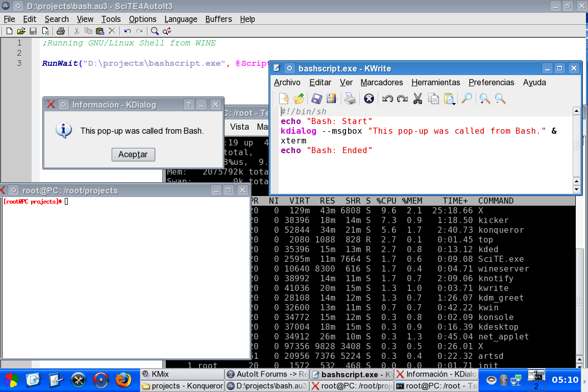588x392 pixels.
Task: Open Language menu in SciTE
Action: coord(181,19)
